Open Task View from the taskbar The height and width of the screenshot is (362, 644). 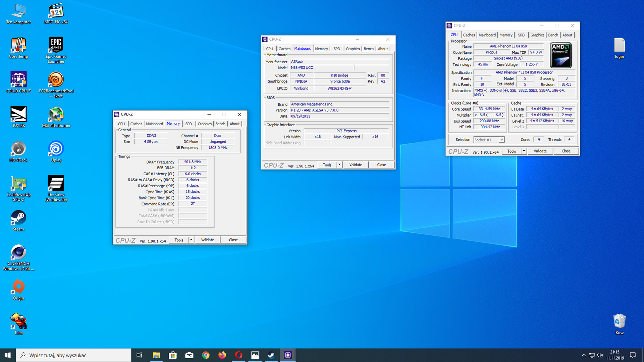(x=139, y=355)
